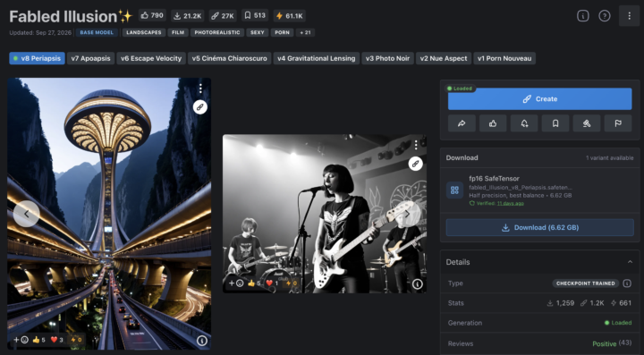Viewport: 644px width, 355px height.
Task: Go to previous image with left carousel arrow
Action: [x=26, y=214]
